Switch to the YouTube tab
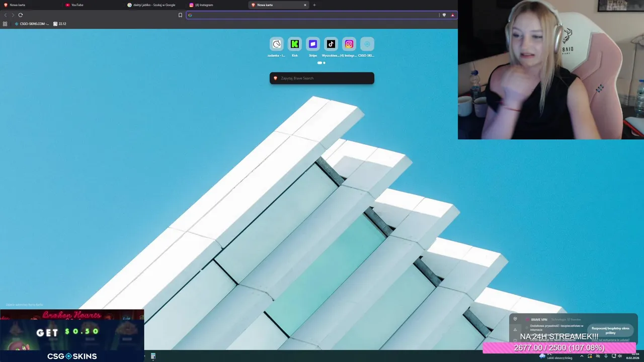The width and height of the screenshot is (644, 362). [93, 5]
